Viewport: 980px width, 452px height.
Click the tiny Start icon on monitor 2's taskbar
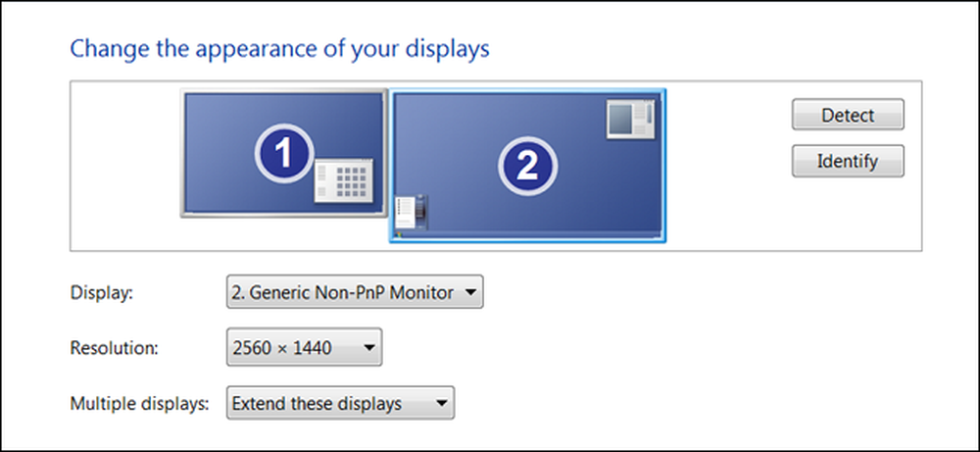point(399,235)
